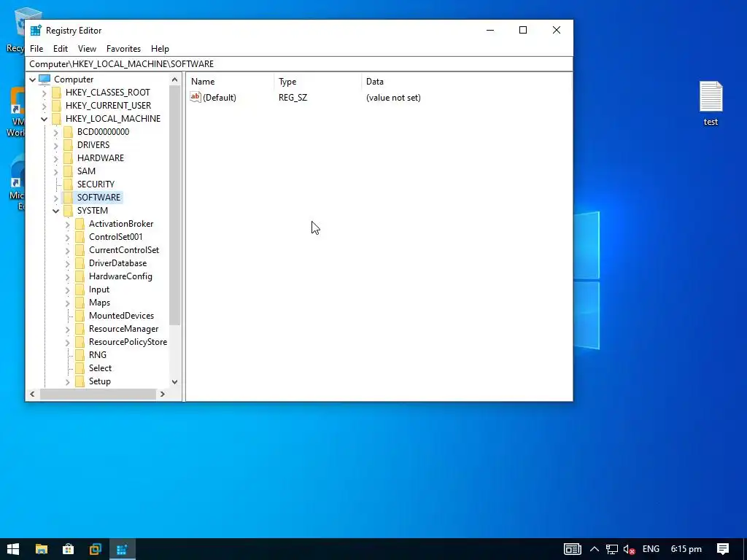Expand the ControlSet001 key arrow

pyautogui.click(x=68, y=237)
